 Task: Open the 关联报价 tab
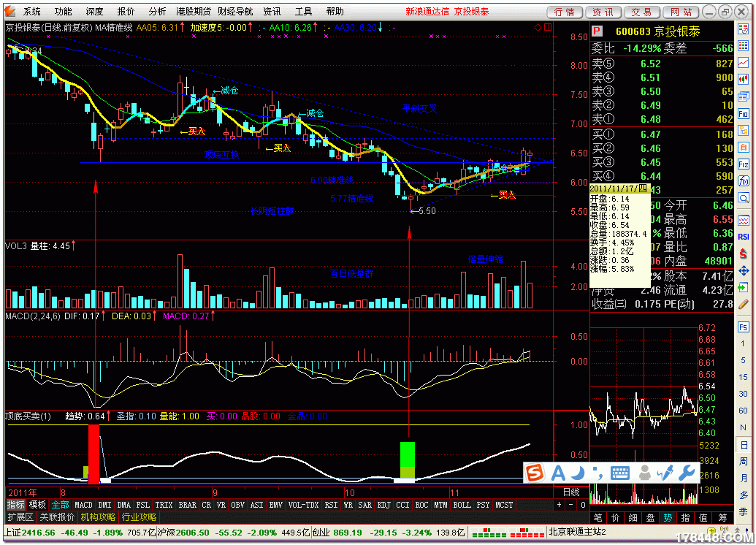click(57, 517)
